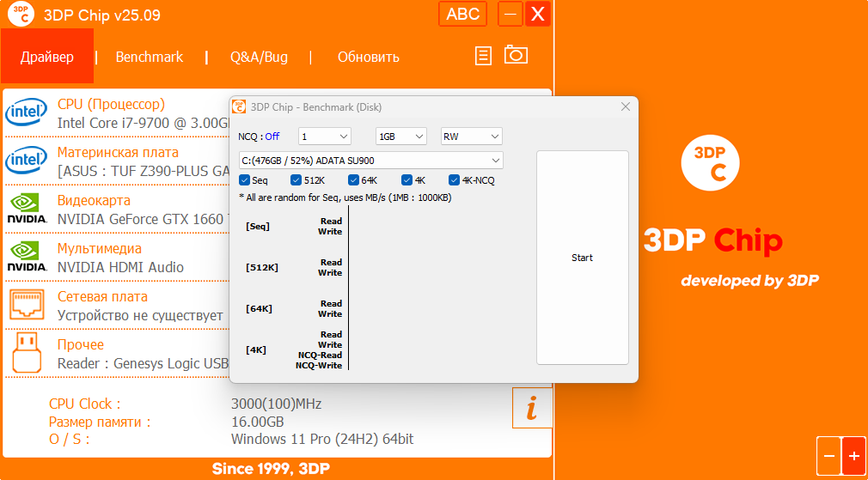
Task: Click the network card icon
Action: point(27,305)
